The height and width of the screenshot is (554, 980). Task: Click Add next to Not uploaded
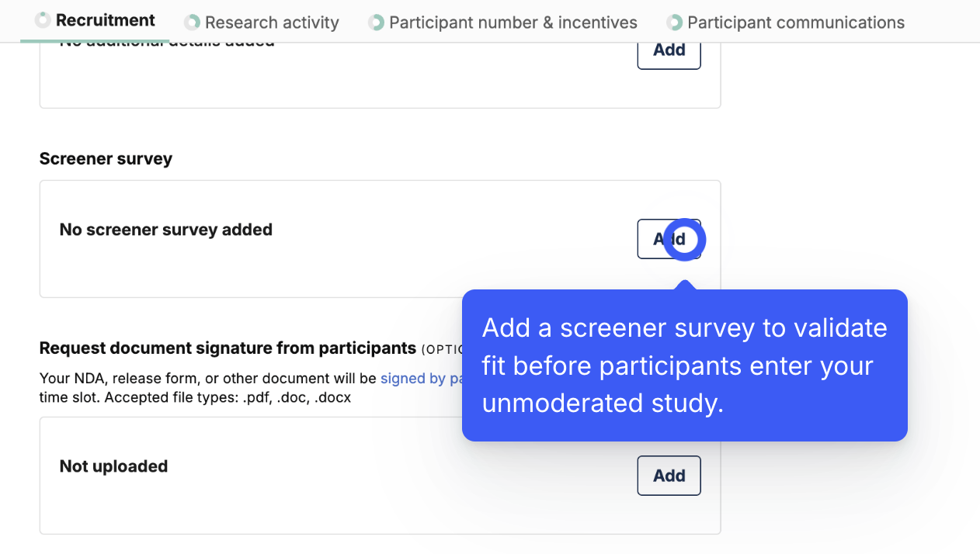coord(669,476)
